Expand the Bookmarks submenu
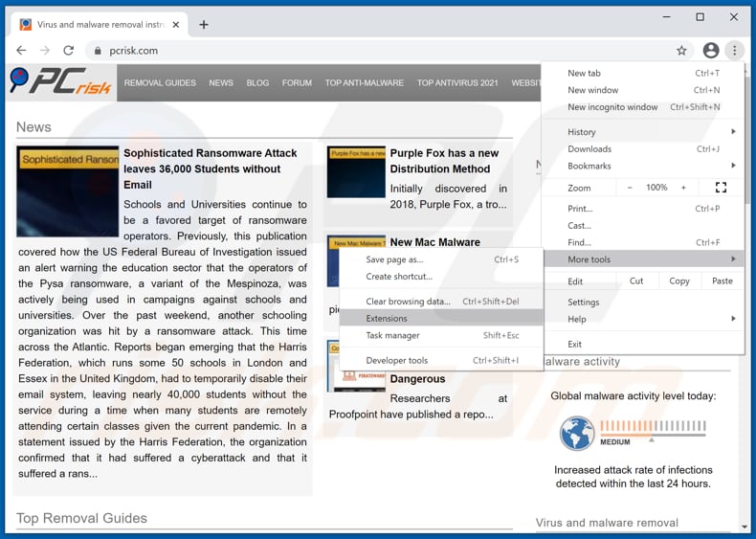This screenshot has width=756, height=539. click(x=651, y=167)
